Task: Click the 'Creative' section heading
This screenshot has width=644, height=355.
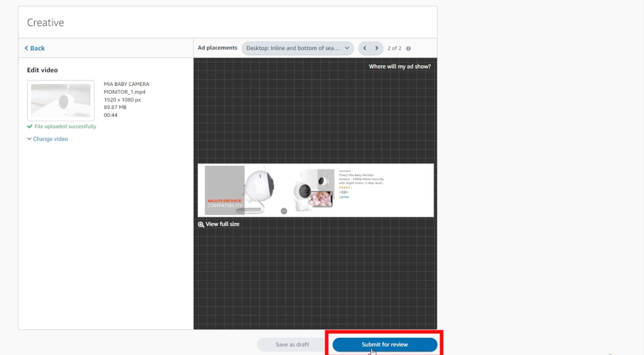Action: coord(45,22)
